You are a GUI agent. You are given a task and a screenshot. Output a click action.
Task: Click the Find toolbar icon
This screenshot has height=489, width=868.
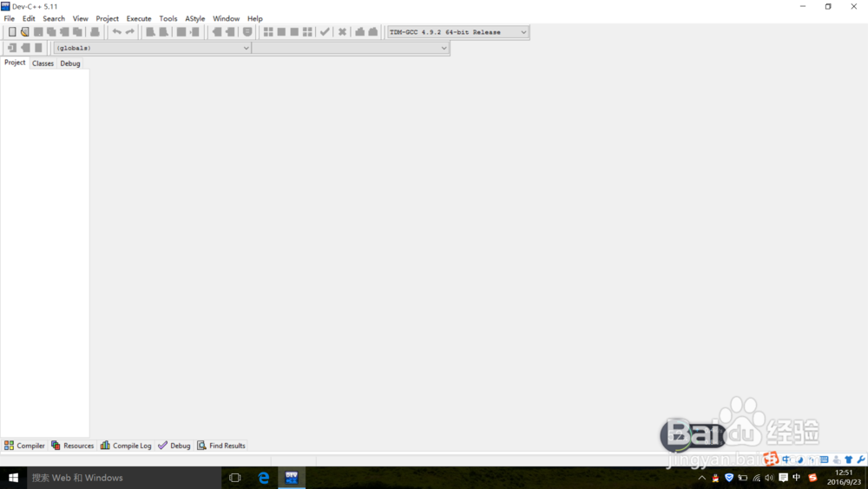click(150, 32)
